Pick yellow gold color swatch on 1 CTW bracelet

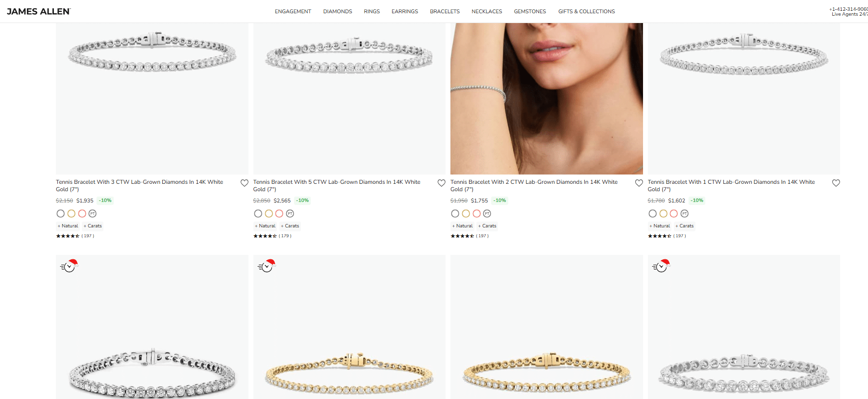[x=663, y=213]
